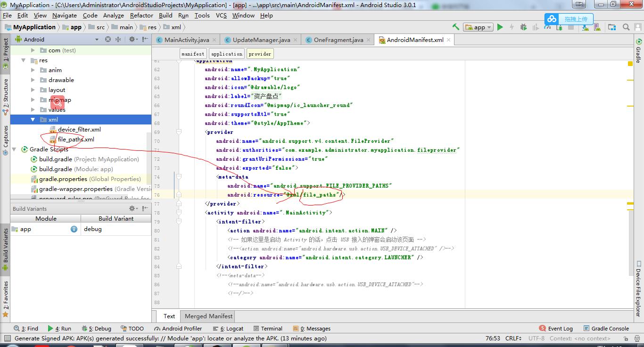Open the Navigate menu
The image size is (644, 347).
pos(65,15)
